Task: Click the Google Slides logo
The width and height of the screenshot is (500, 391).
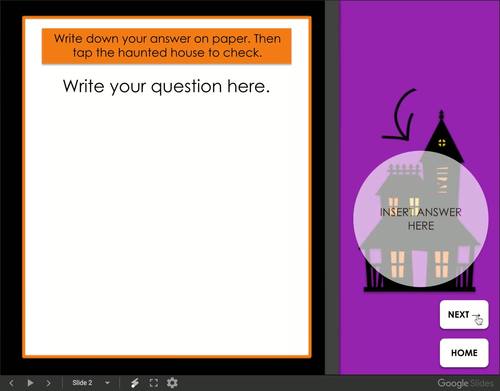Action: click(465, 383)
